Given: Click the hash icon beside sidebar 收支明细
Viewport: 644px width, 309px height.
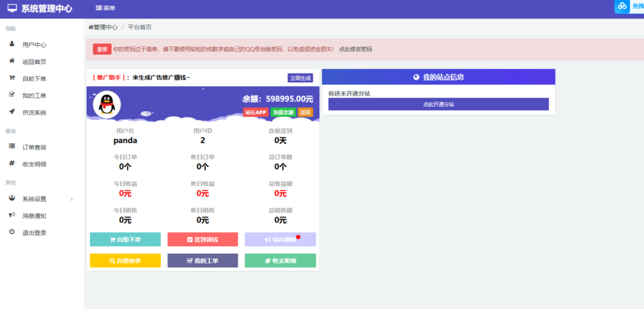Looking at the screenshot, I should point(12,163).
